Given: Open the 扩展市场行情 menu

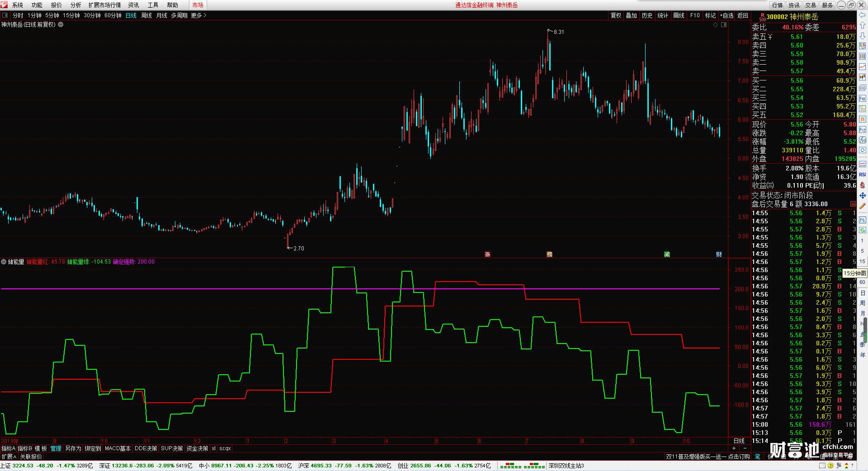Looking at the screenshot, I should (105, 5).
